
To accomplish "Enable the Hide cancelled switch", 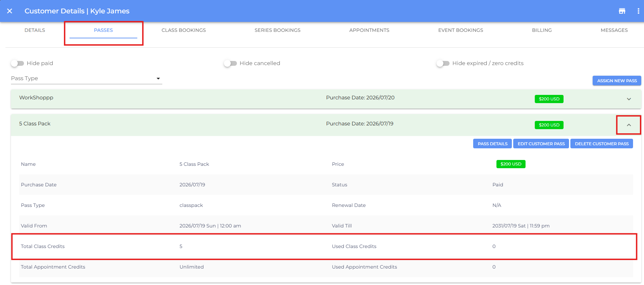I will (x=230, y=63).
